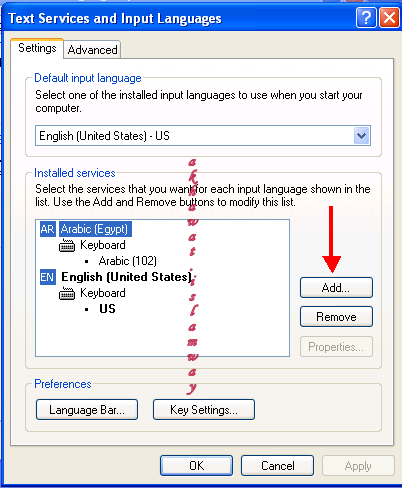Close the Text Services dialog window
Image resolution: width=402 pixels, height=488 pixels.
coord(389,17)
